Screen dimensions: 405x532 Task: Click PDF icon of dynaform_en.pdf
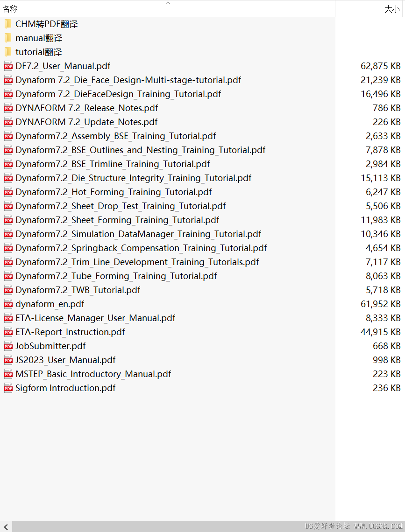8,304
